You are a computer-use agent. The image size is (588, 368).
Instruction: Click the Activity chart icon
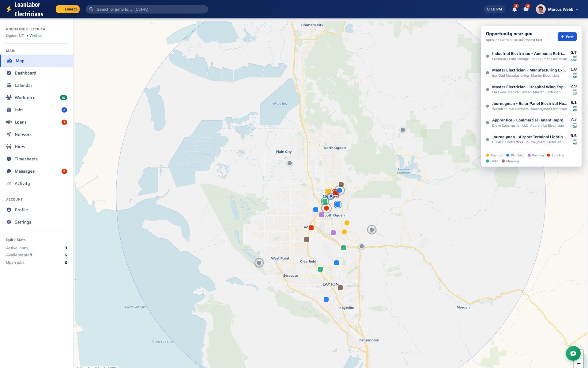(x=9, y=183)
